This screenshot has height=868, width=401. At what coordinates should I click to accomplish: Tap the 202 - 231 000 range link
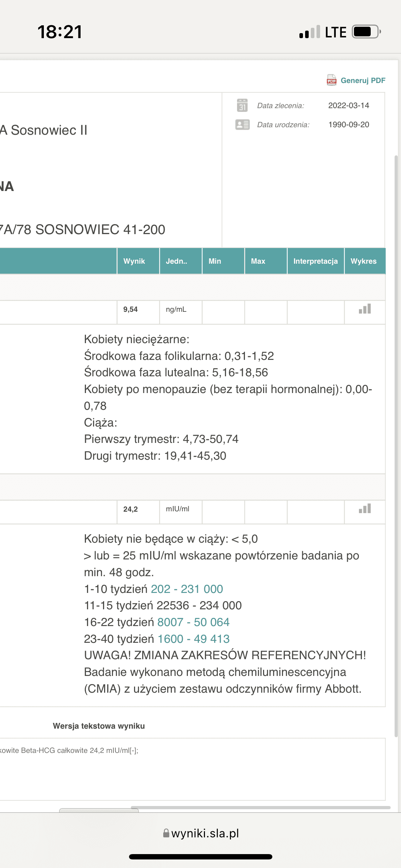pyautogui.click(x=187, y=589)
